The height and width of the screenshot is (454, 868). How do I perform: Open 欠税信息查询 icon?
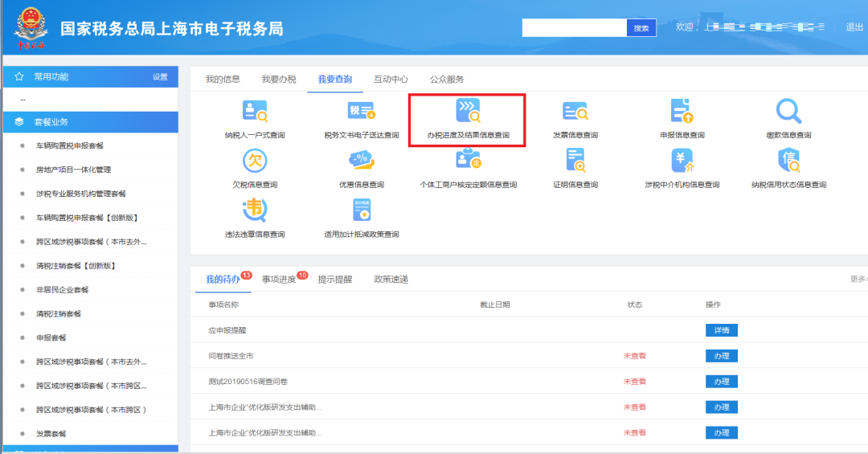(x=255, y=161)
